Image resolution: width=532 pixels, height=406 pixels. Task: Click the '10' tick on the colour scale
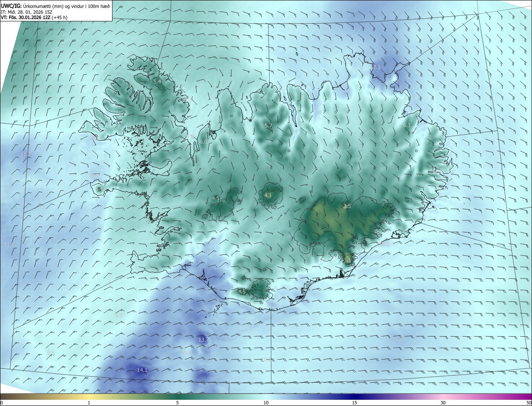[x=266, y=403]
